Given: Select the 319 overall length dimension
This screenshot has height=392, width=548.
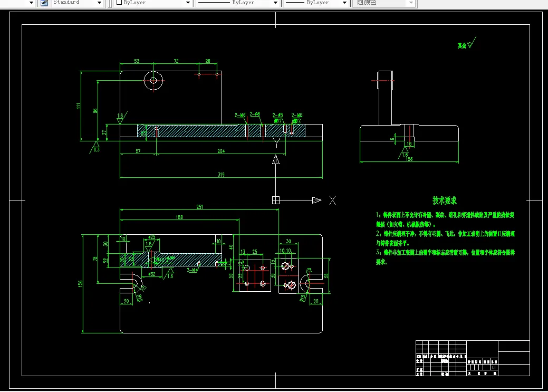Looking at the screenshot, I should (221, 175).
